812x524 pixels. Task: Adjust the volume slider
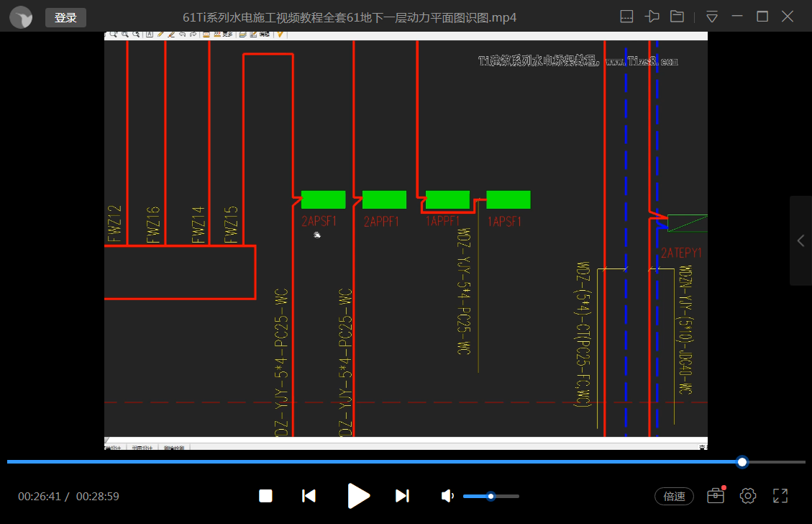pyautogui.click(x=491, y=497)
